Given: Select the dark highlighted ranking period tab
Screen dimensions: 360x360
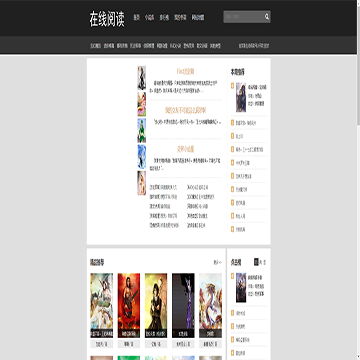Looking at the screenshot, I should point(256,262).
